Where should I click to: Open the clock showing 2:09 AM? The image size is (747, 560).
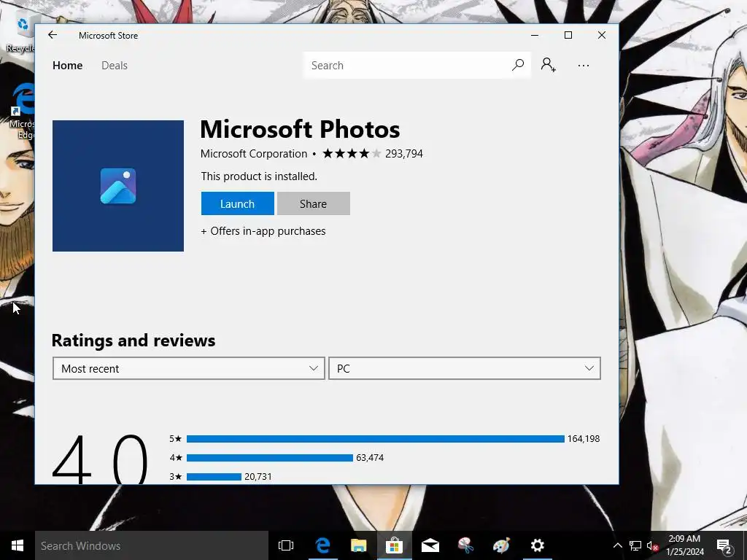click(684, 545)
